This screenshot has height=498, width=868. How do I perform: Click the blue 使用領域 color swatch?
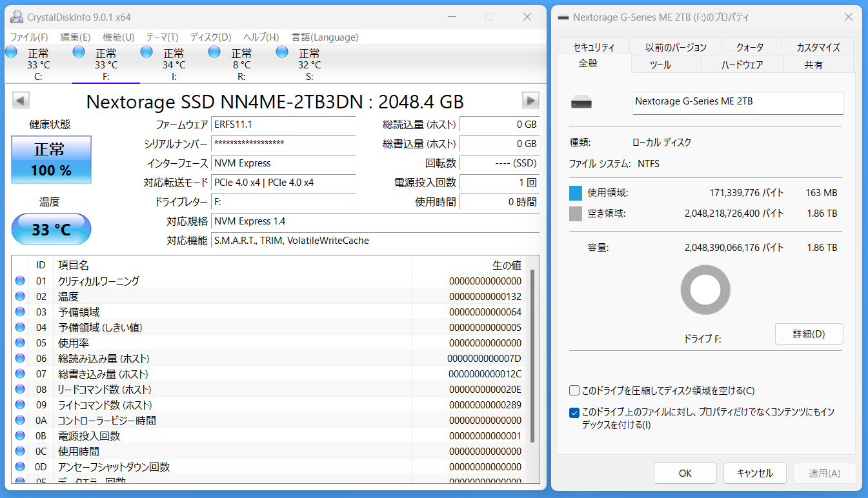point(576,193)
